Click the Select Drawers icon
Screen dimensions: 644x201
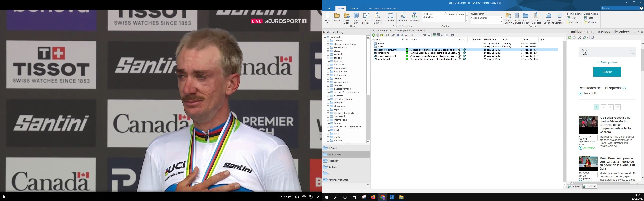click(x=517, y=18)
